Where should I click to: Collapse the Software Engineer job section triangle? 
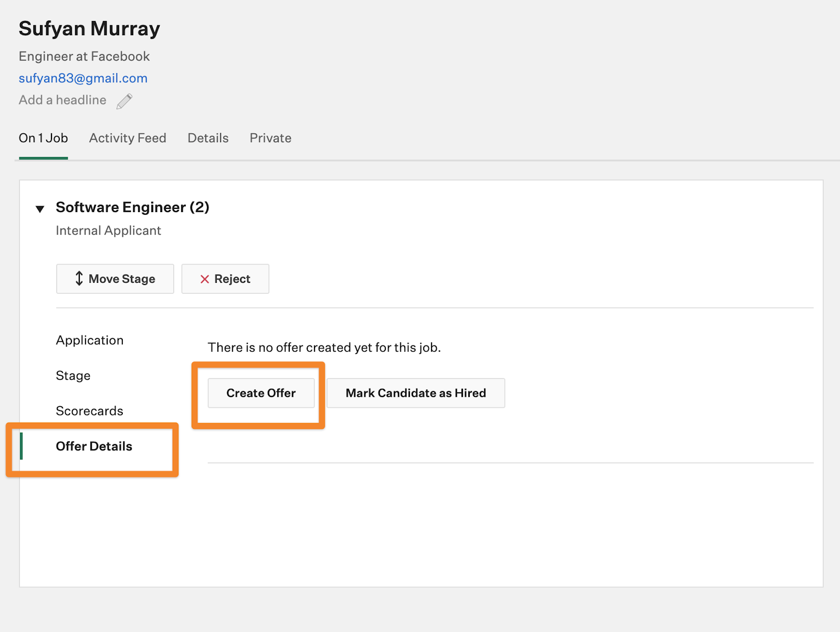40,209
